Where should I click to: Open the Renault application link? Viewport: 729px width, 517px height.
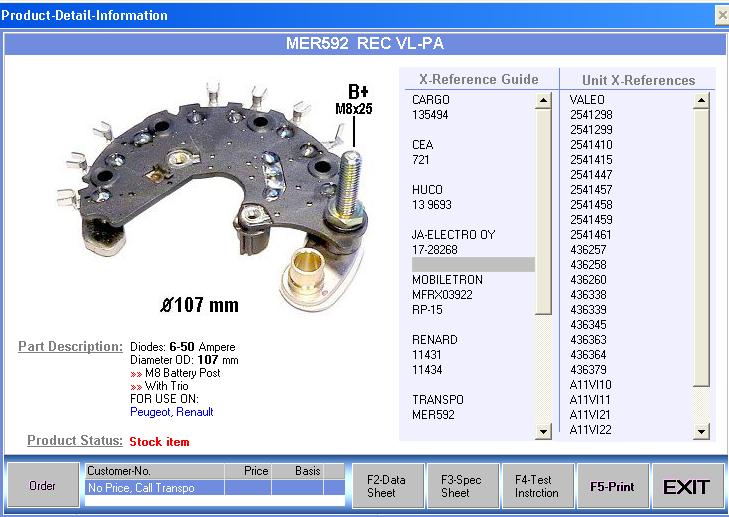(195, 412)
